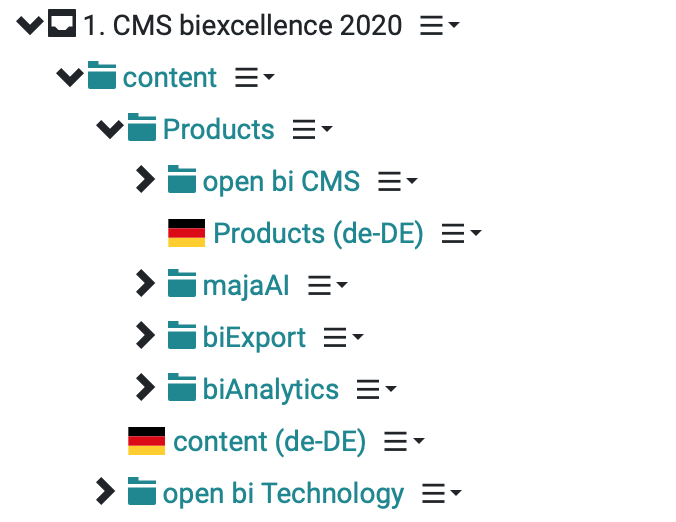Open the hamburger menu next to majaAI

pyautogui.click(x=328, y=285)
